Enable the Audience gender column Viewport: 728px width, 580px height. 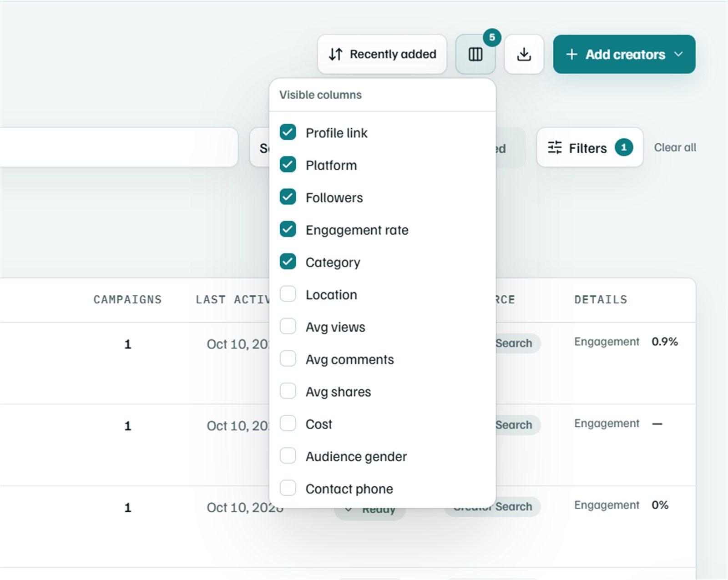click(x=288, y=455)
